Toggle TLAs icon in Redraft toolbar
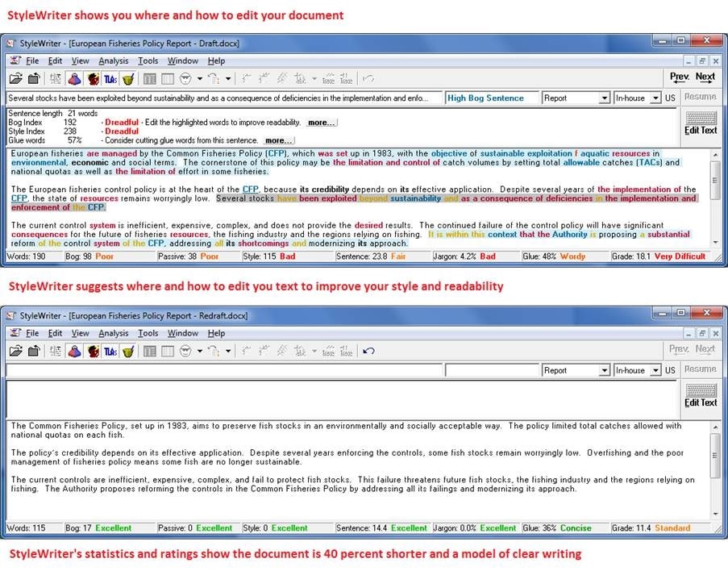The width and height of the screenshot is (728, 571). [x=110, y=352]
